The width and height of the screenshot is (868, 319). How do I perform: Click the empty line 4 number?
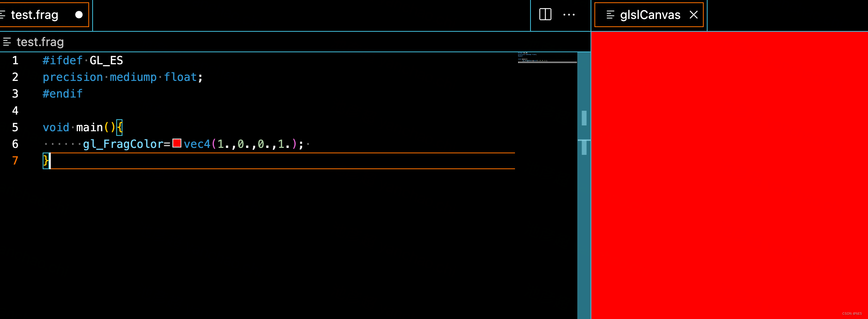[15, 111]
